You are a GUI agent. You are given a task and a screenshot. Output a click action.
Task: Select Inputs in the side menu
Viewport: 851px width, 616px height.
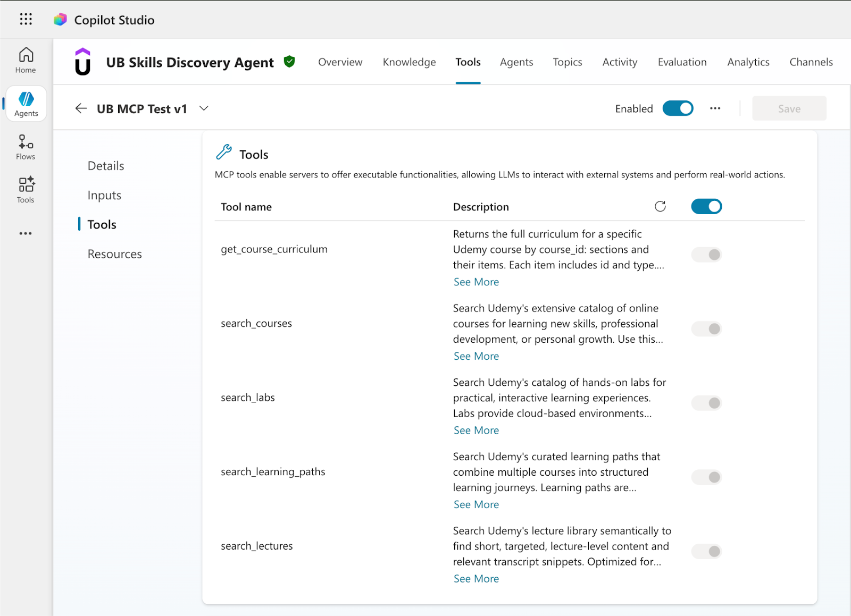point(104,196)
